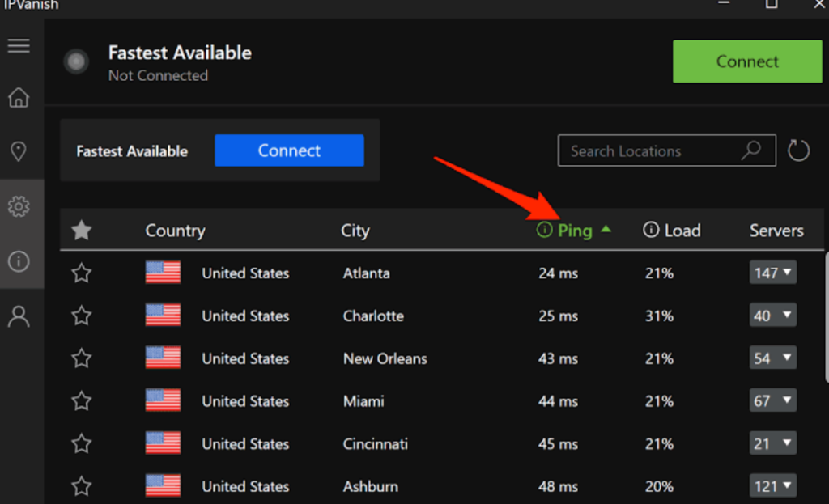Select the Miami city name
This screenshot has width=829, height=504.
point(363,401)
